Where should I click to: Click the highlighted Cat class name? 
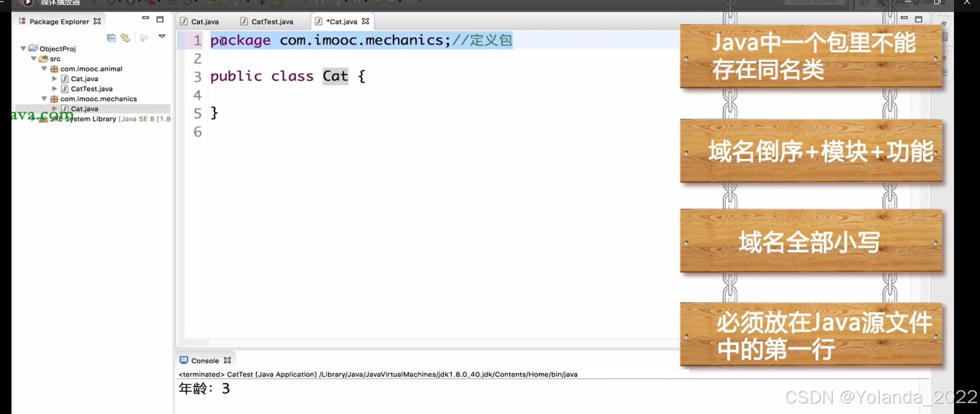point(335,76)
